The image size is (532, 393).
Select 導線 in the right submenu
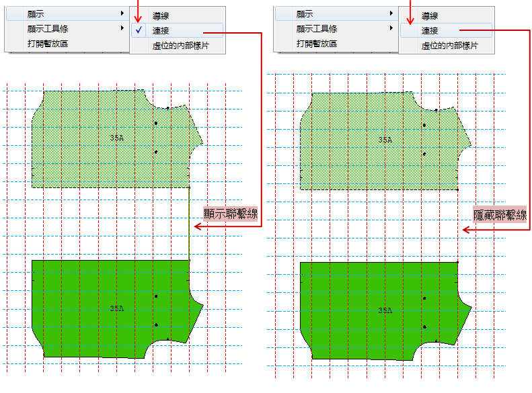tap(429, 15)
